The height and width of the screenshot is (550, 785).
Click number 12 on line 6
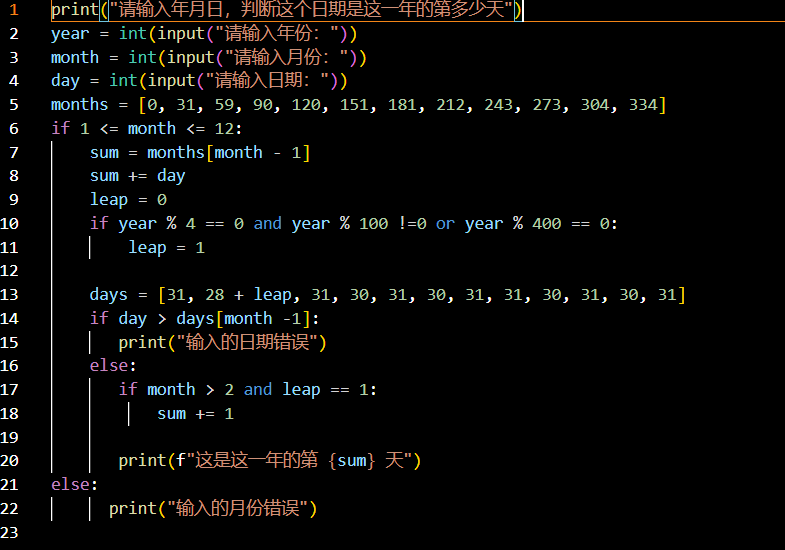224,129
